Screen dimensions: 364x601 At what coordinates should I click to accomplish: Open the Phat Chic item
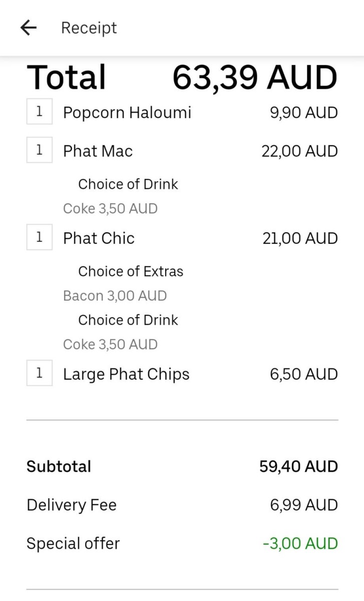(99, 238)
